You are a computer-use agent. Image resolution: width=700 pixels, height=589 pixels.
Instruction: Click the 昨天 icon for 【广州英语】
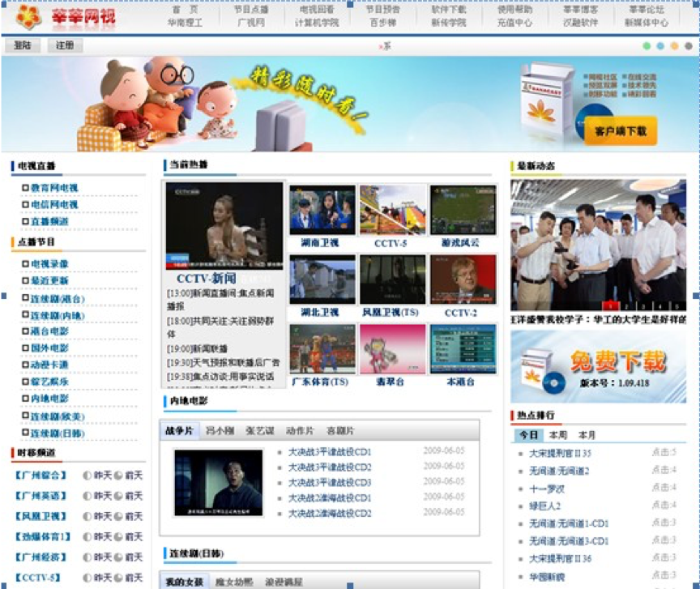[87, 496]
